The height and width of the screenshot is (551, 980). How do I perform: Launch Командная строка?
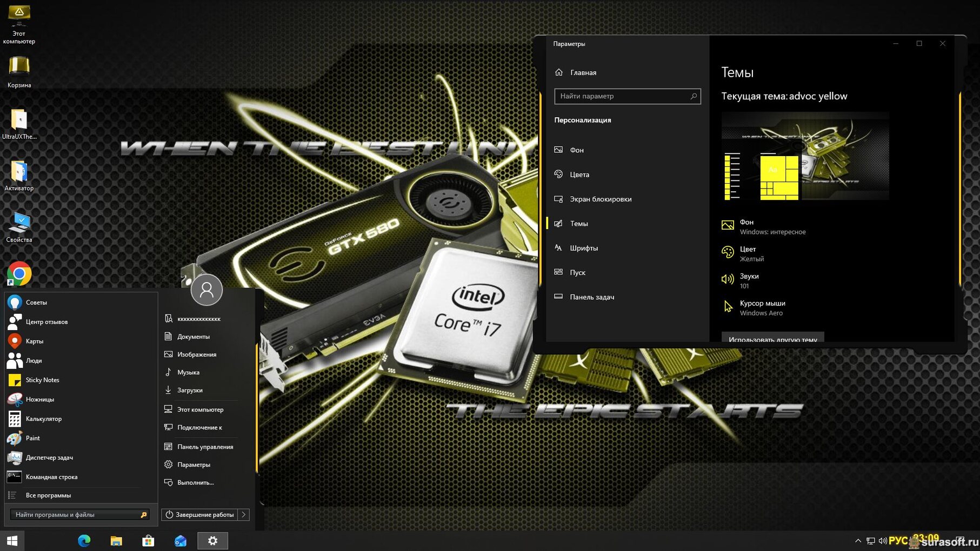pos(81,477)
